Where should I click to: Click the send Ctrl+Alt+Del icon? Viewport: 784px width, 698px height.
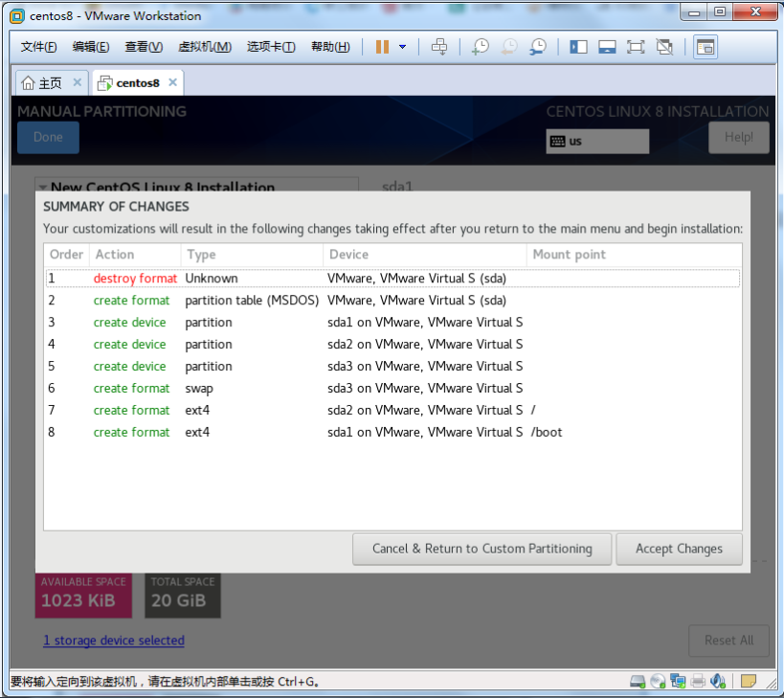click(439, 47)
